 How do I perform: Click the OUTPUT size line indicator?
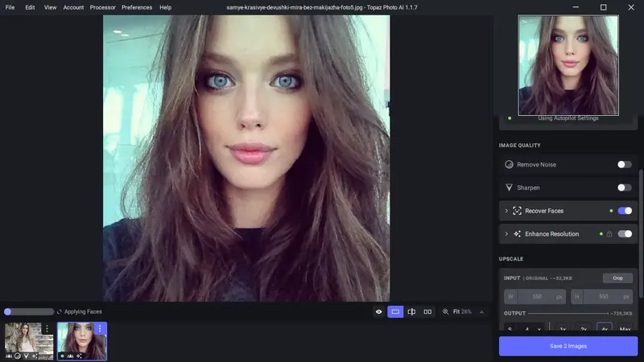pos(568,313)
